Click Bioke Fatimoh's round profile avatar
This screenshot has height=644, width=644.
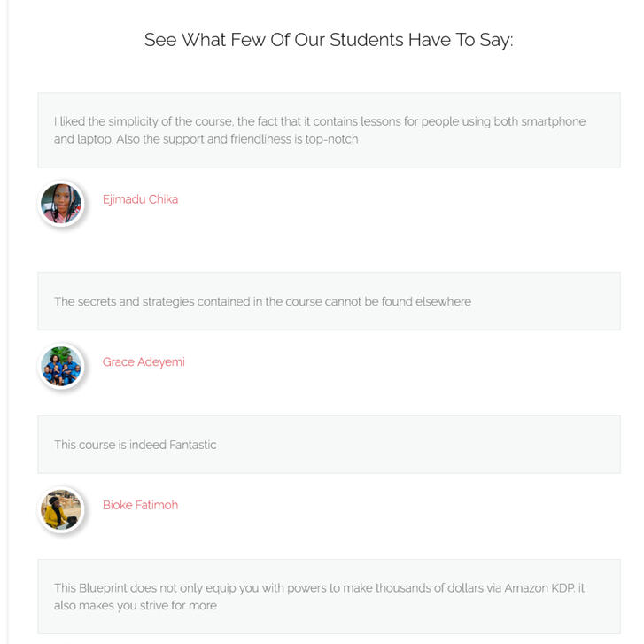(x=61, y=509)
